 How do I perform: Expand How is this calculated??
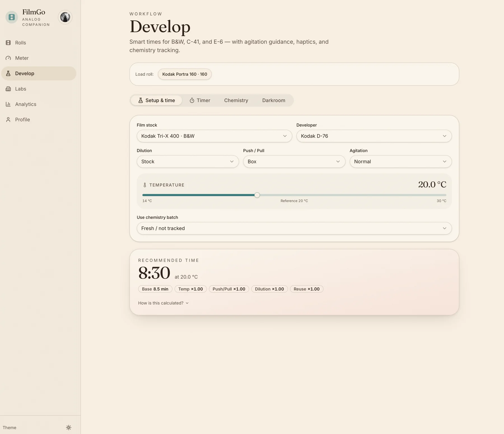164,303
